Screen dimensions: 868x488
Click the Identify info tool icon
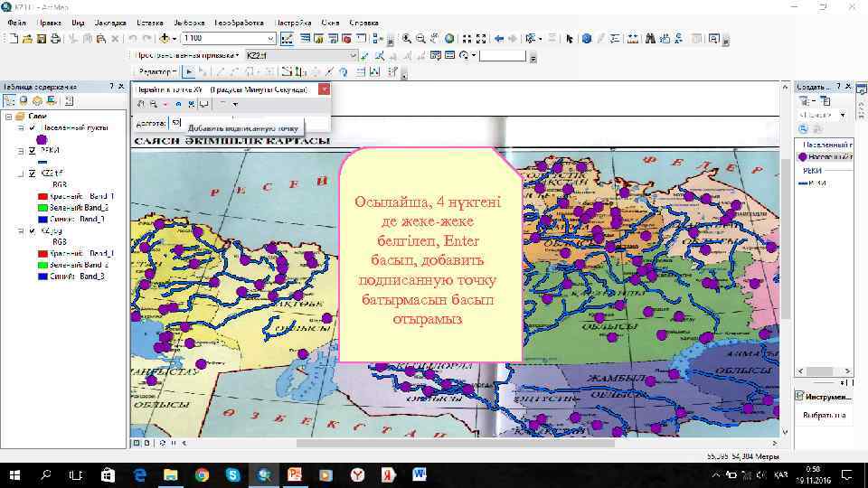point(586,39)
